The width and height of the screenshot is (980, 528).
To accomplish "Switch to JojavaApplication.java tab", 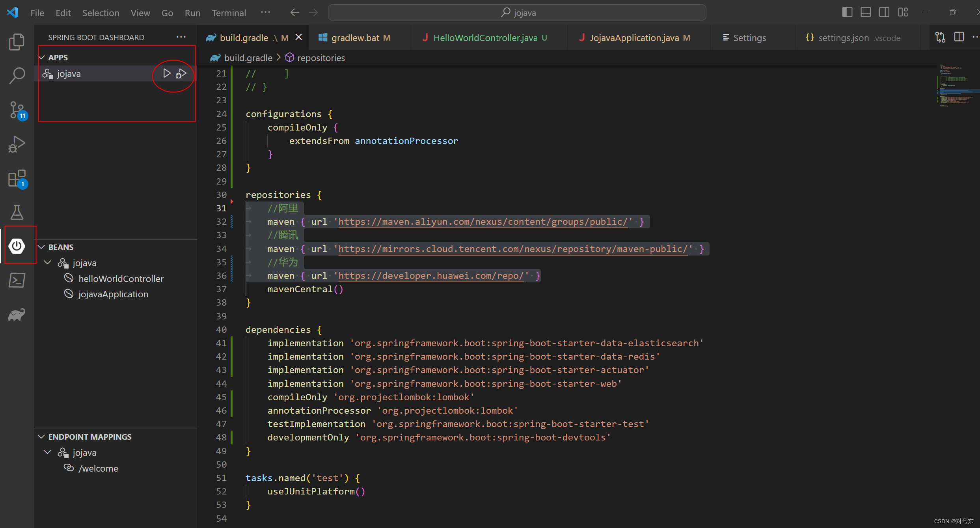I will (x=639, y=38).
